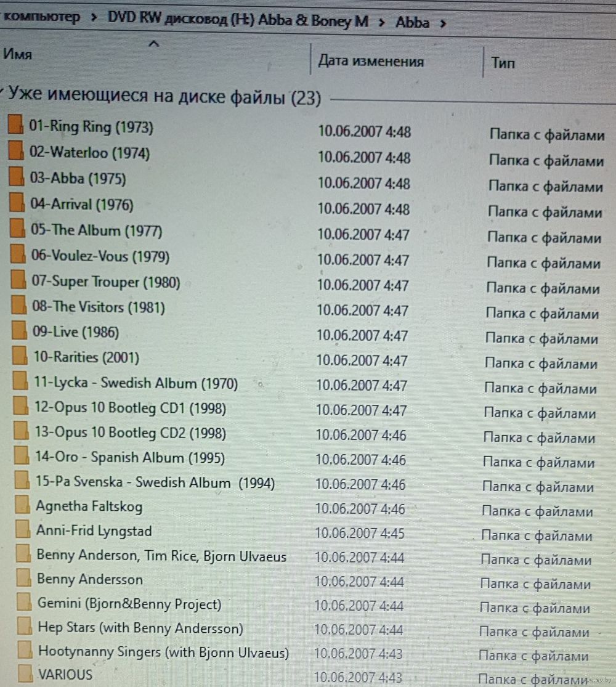Click the folder icon of 02-Waterloo (1974)

16,150
